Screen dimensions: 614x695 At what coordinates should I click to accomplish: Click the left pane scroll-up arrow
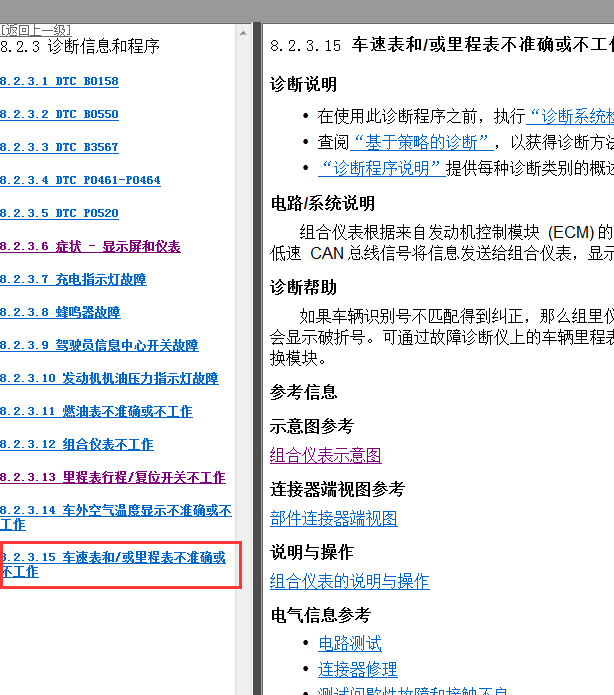243,33
